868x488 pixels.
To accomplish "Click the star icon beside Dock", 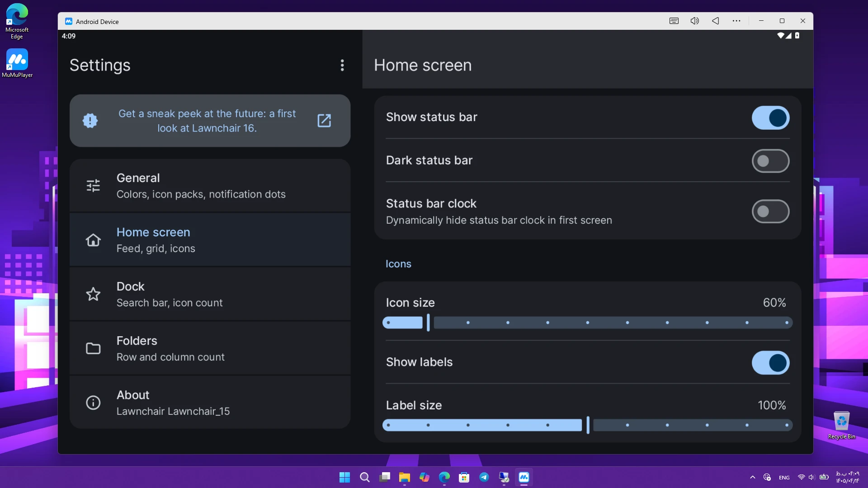I will click(x=93, y=294).
